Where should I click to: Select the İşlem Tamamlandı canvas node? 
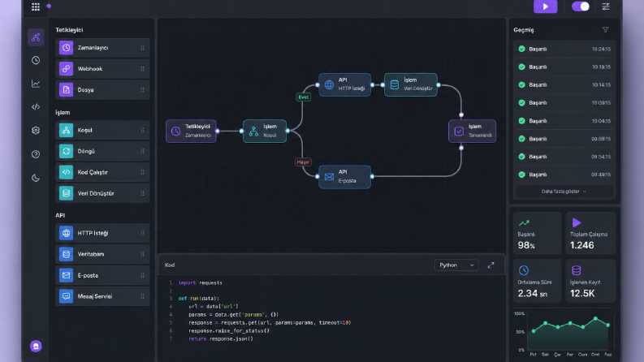pos(473,131)
